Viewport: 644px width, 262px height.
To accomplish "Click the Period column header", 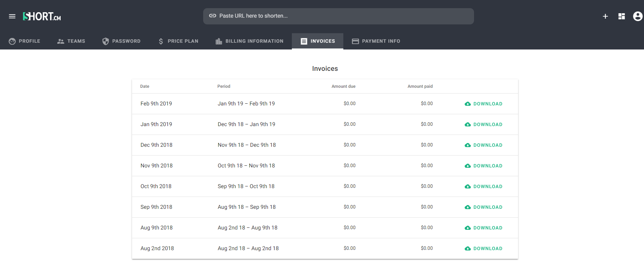I will coord(224,86).
